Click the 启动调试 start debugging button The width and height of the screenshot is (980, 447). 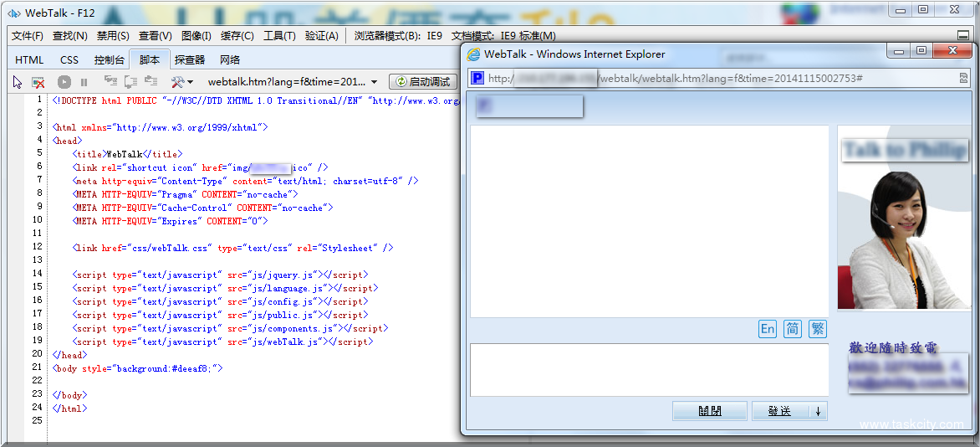click(x=424, y=82)
